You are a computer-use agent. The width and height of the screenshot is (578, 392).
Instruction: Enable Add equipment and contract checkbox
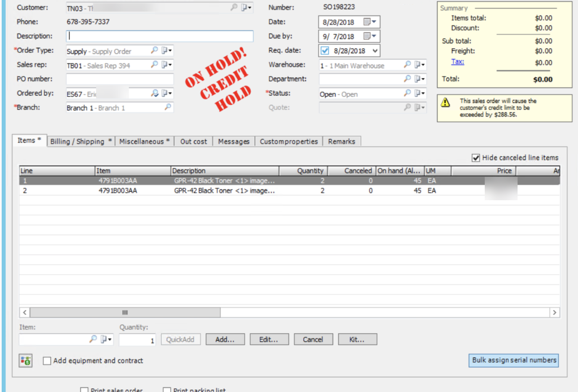coord(47,361)
